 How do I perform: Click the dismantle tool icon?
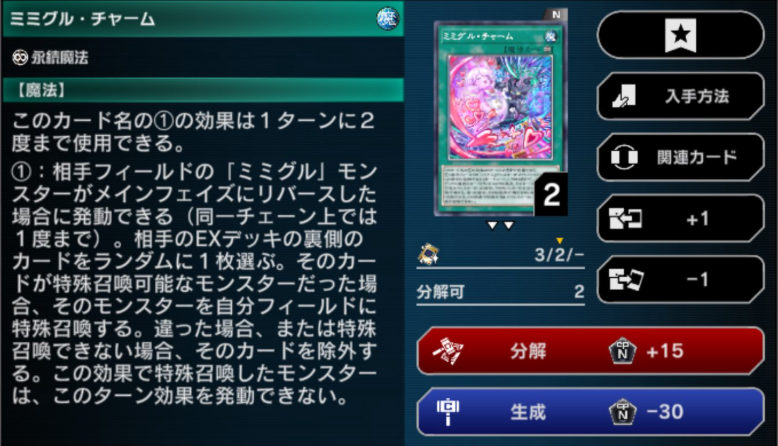point(448,351)
